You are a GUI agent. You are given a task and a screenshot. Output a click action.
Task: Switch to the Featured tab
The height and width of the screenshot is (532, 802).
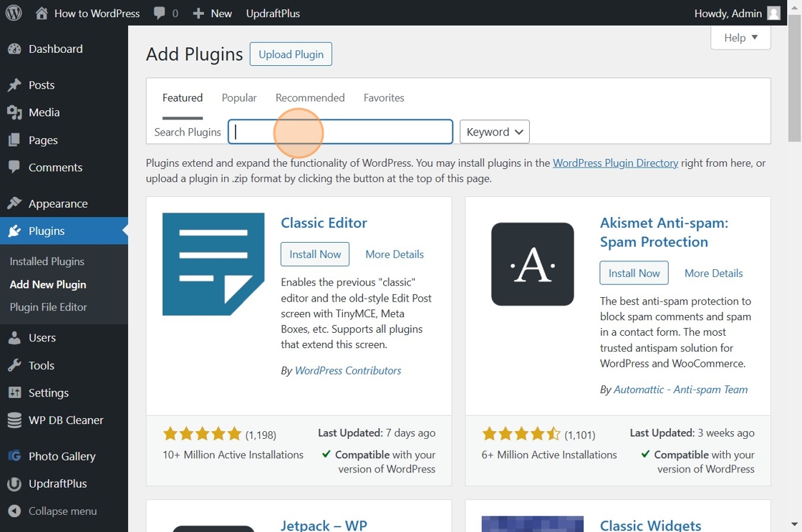pos(183,97)
